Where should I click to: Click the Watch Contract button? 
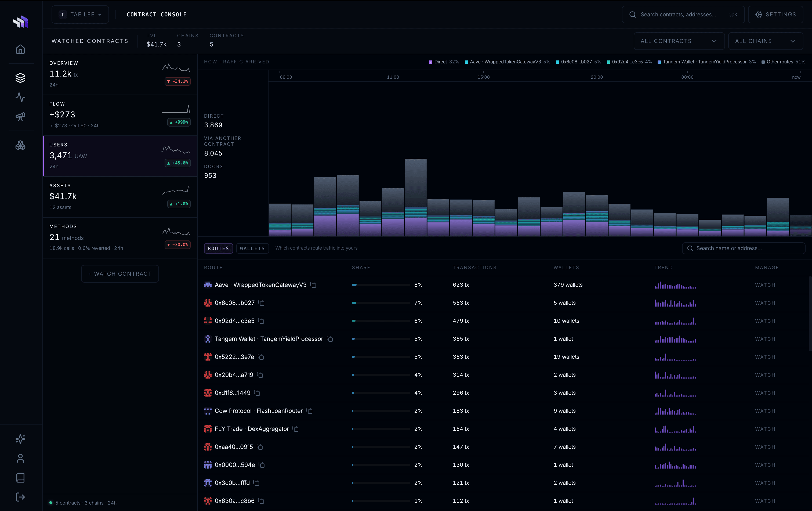click(120, 274)
